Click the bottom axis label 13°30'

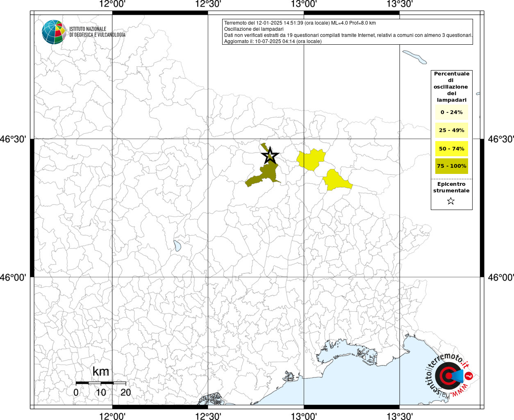400,416
